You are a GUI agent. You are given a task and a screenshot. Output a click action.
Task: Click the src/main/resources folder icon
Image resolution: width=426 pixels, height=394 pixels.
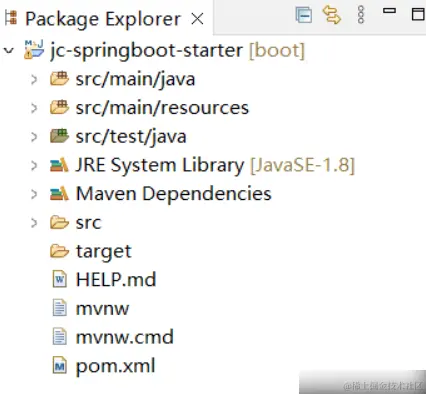pyautogui.click(x=59, y=108)
